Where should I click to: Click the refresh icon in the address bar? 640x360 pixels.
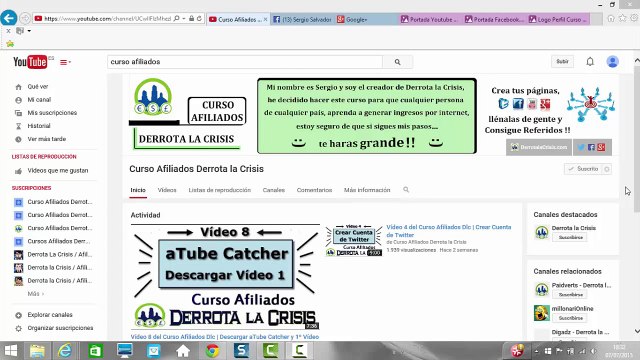199,18
